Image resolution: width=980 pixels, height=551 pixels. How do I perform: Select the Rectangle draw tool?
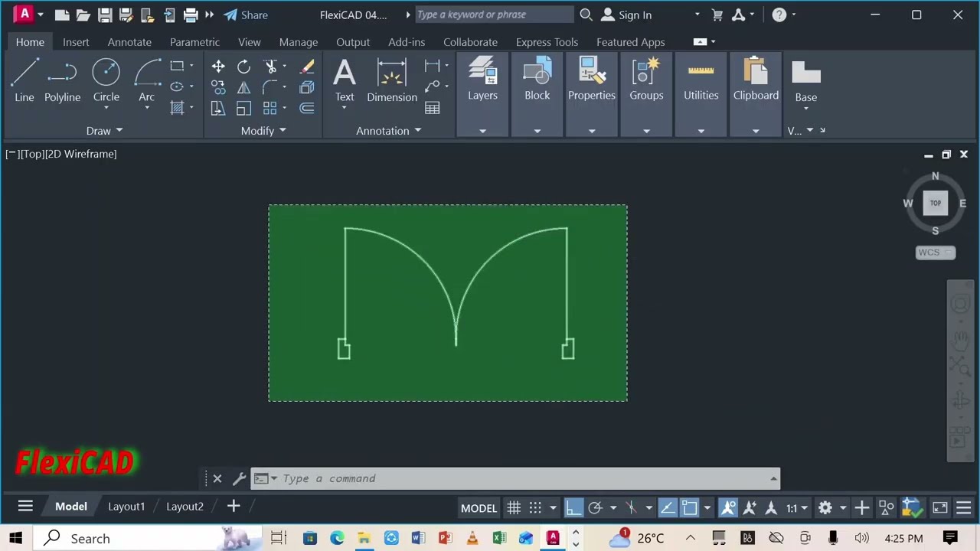(177, 66)
